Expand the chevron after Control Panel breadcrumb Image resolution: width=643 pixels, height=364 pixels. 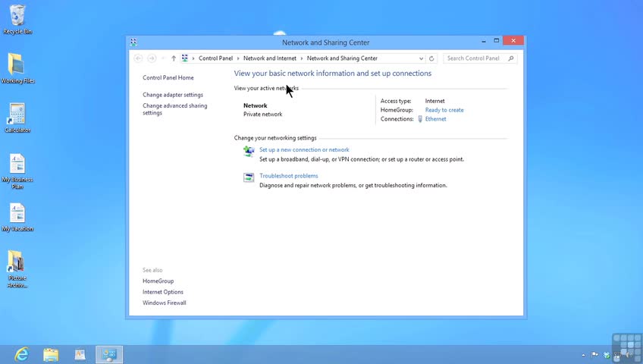(238, 58)
